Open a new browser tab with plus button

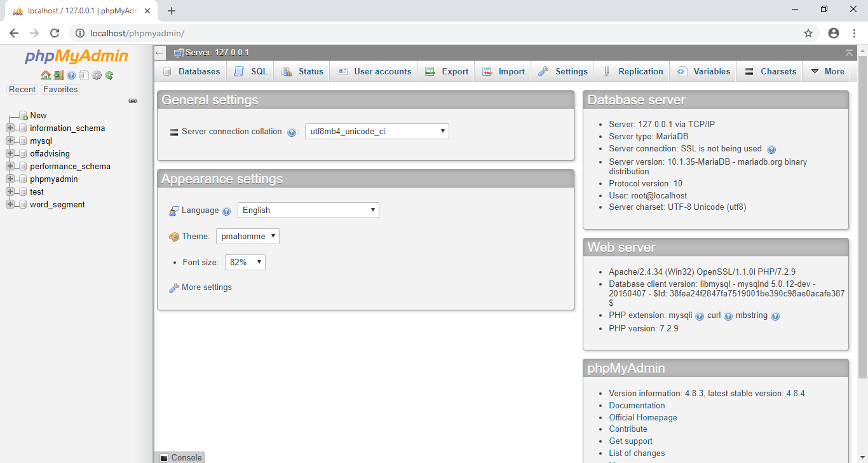[x=172, y=10]
